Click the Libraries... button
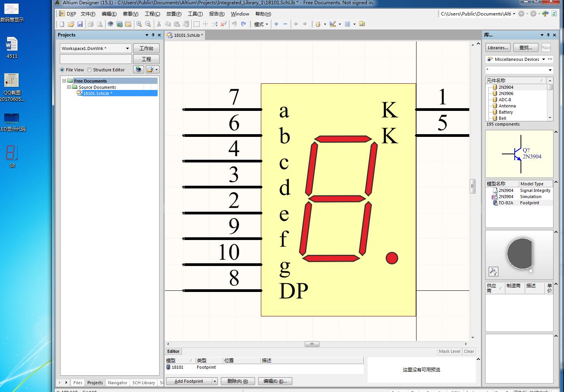Image resolution: width=564 pixels, height=392 pixels. coord(498,48)
